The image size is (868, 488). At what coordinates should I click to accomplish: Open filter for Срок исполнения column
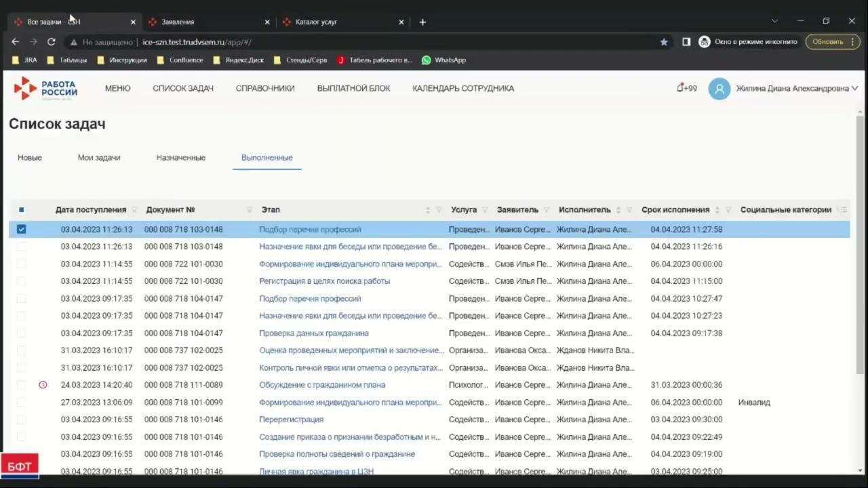click(x=728, y=210)
